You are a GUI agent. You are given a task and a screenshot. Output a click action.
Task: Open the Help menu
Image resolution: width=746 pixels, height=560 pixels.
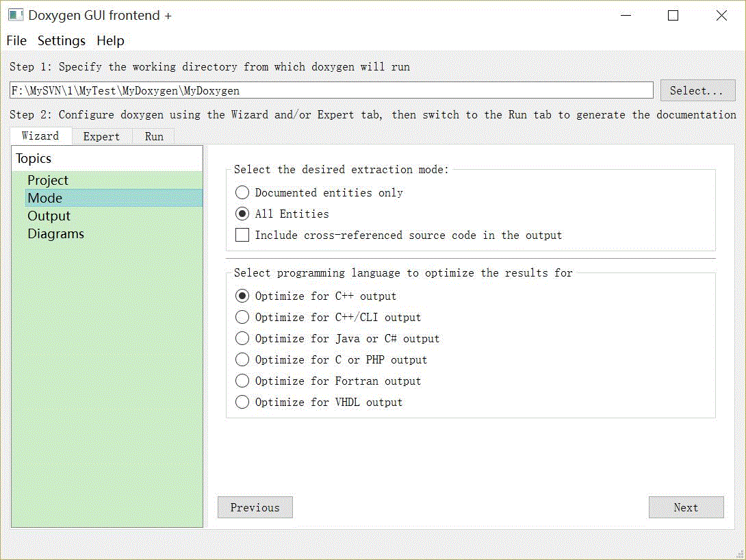click(x=110, y=41)
